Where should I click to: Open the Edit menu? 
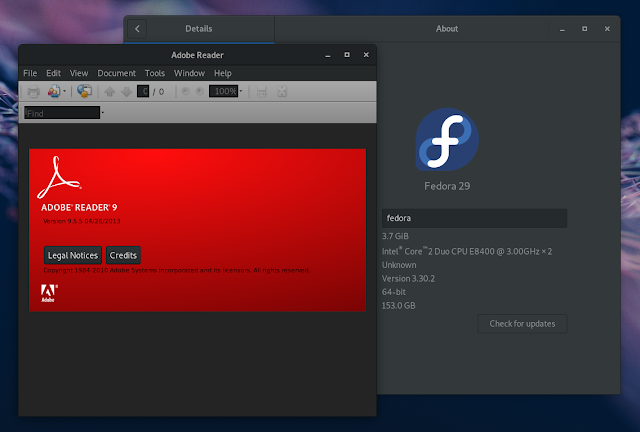53,73
